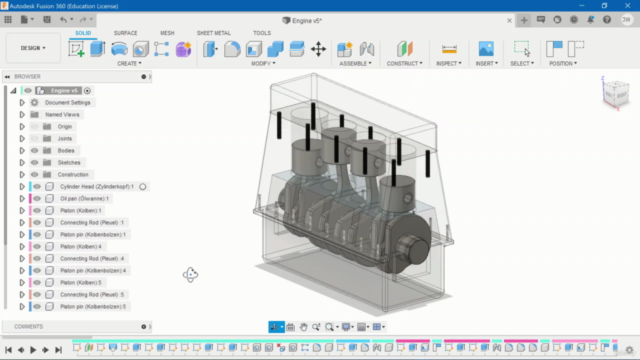This screenshot has width=640, height=360.
Task: Switch to the SHEET METAL tab
Action: tap(214, 33)
